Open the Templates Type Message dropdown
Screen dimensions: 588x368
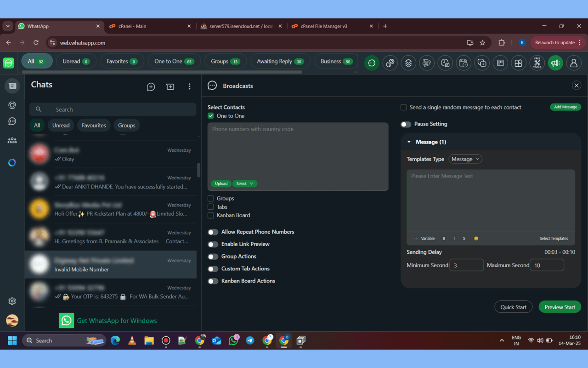coord(465,159)
